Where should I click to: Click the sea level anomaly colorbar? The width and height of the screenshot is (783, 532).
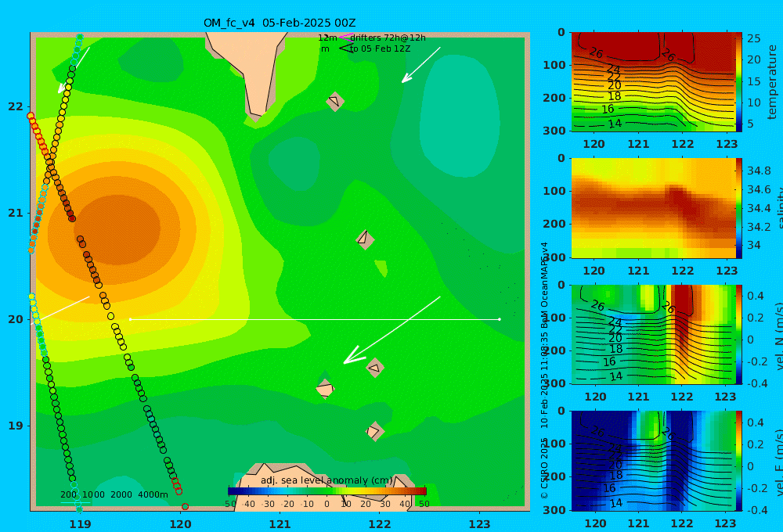tap(327, 491)
